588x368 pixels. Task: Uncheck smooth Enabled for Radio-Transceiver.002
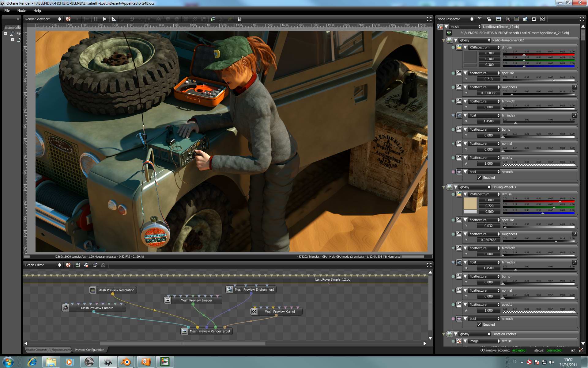coord(479,178)
